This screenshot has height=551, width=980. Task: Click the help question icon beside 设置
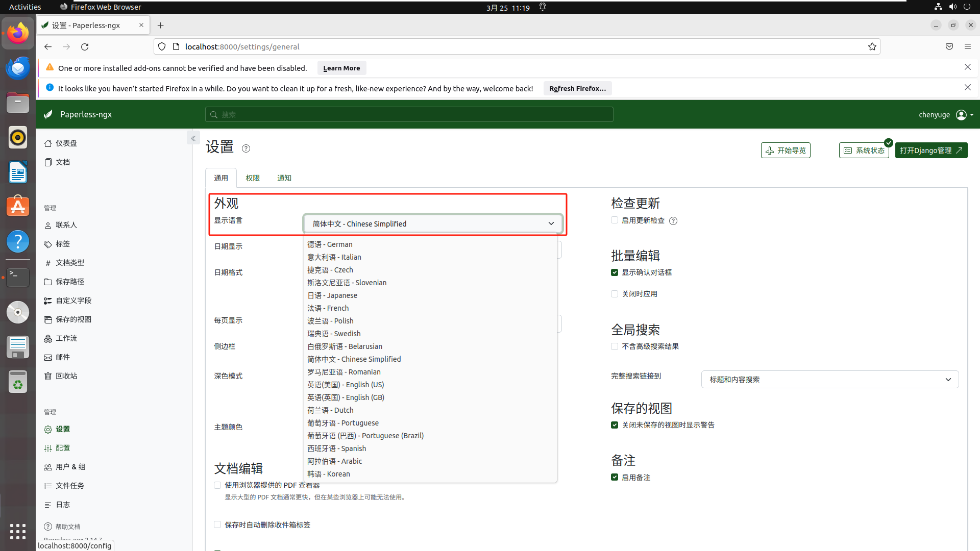coord(246,148)
